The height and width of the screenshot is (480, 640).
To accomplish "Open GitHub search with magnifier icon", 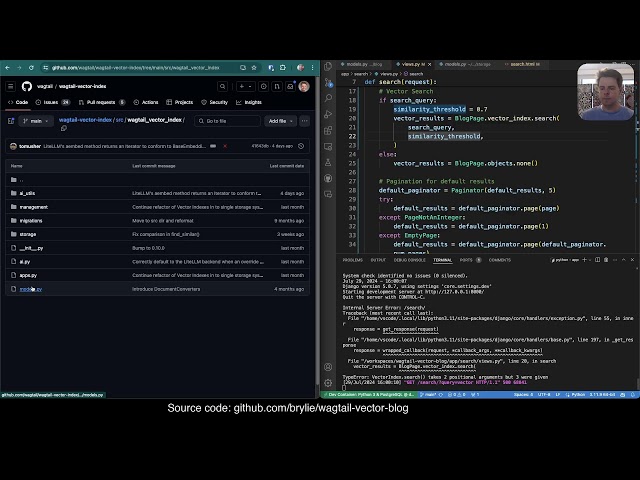I will pyautogui.click(x=222, y=86).
